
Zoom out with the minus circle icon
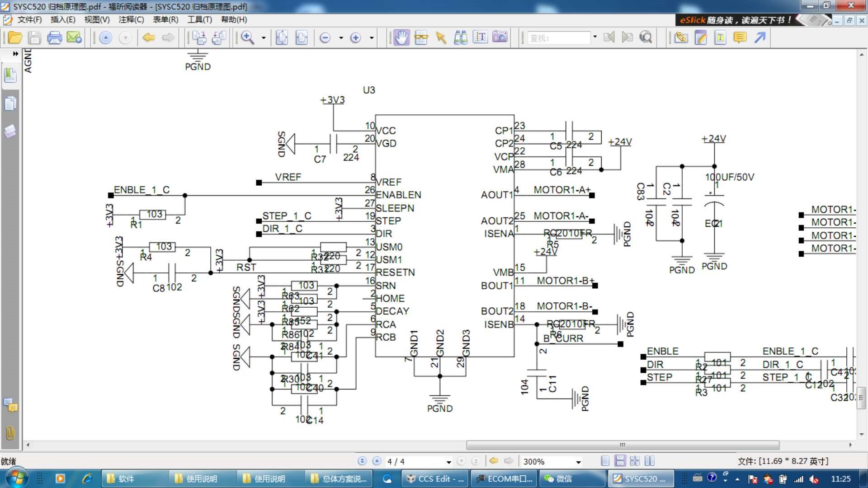325,38
